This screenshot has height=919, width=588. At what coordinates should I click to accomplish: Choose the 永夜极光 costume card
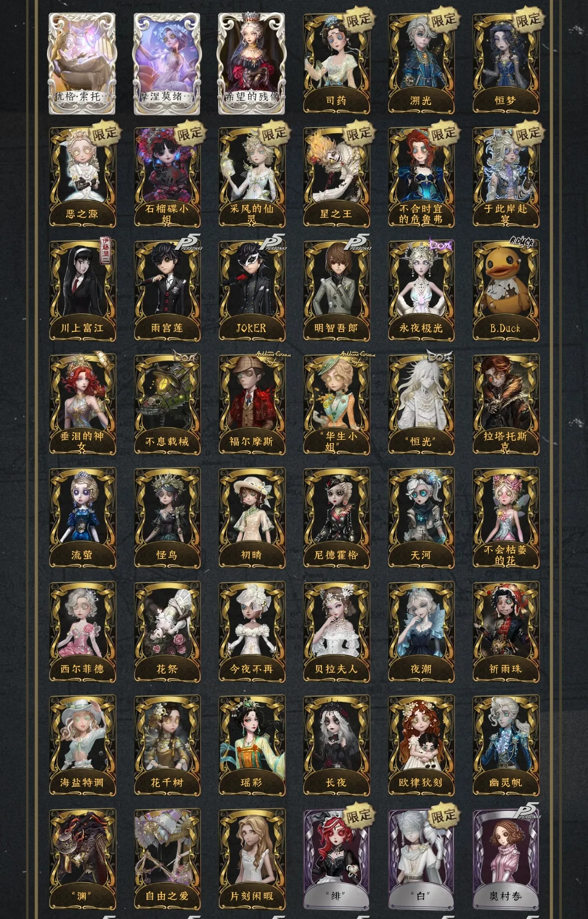point(421,291)
